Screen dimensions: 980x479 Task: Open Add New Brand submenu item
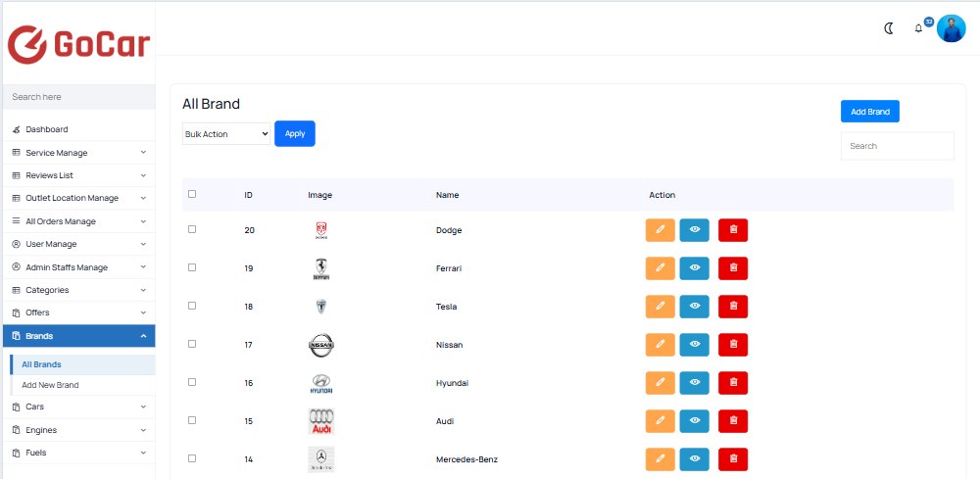coord(82,385)
